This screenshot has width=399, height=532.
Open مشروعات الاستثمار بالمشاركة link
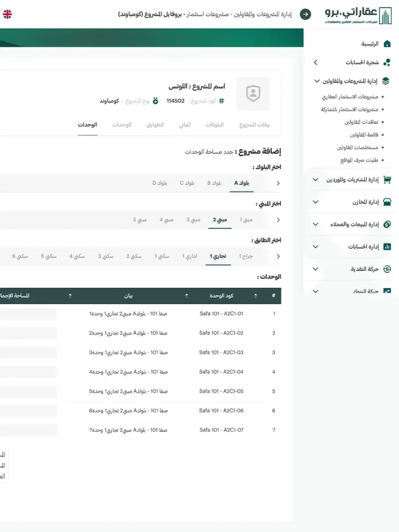(349, 109)
